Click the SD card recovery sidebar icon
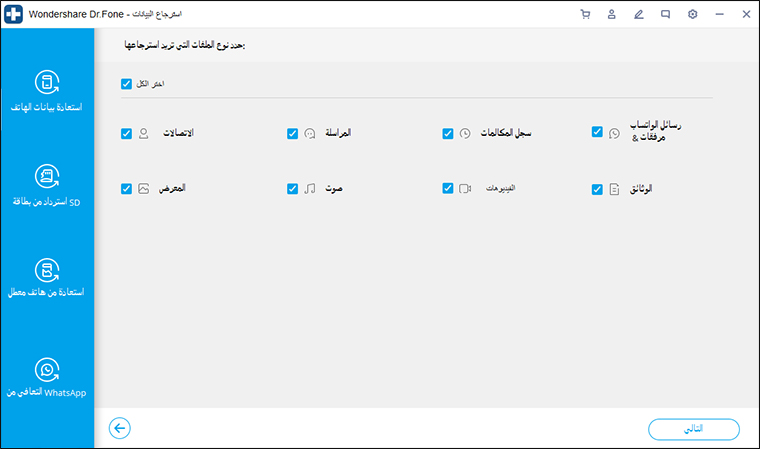 47,176
